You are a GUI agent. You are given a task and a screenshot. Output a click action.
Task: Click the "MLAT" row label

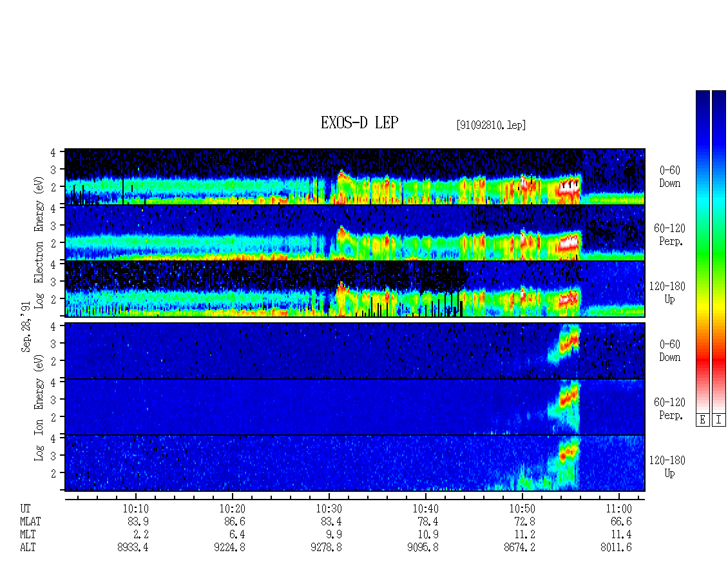point(30,521)
